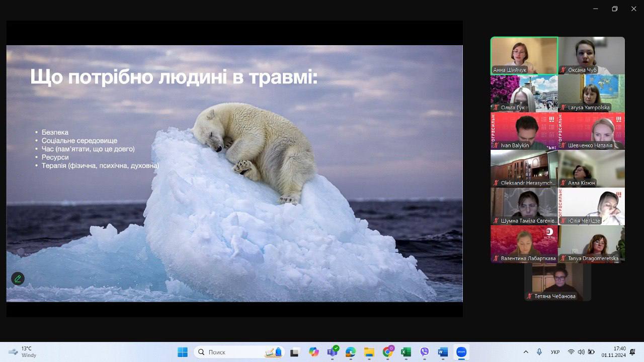Open Microsoft Edge from the taskbar
644x362 pixels.
click(x=351, y=352)
